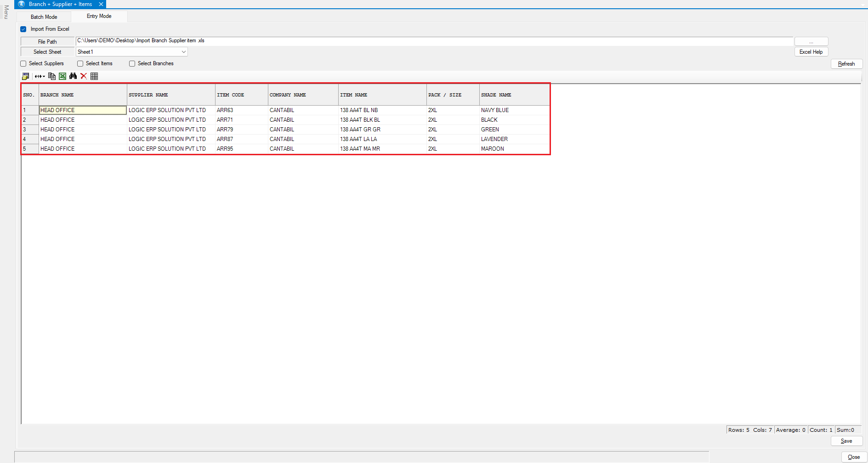Click the save layout icon in grid toolbar
Viewport: 868px width, 463px height.
click(x=26, y=76)
